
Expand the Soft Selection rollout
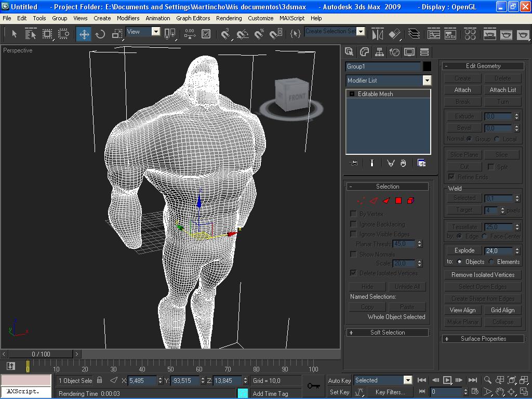388,332
